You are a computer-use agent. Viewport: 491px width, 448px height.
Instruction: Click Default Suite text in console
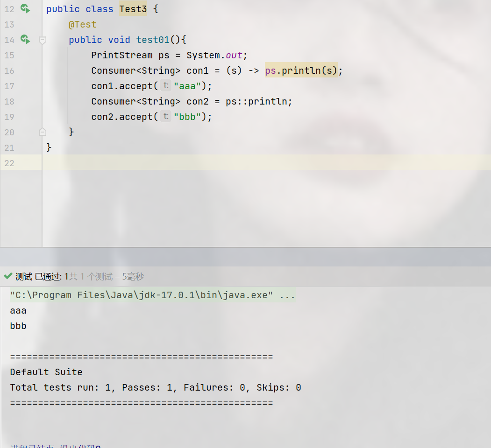(x=46, y=372)
